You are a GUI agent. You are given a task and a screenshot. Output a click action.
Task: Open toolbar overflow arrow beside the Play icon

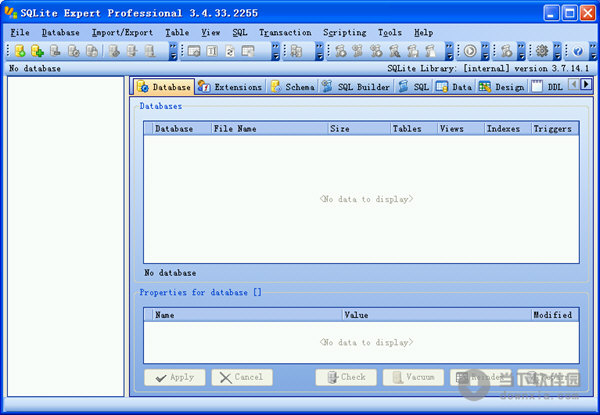coord(485,52)
